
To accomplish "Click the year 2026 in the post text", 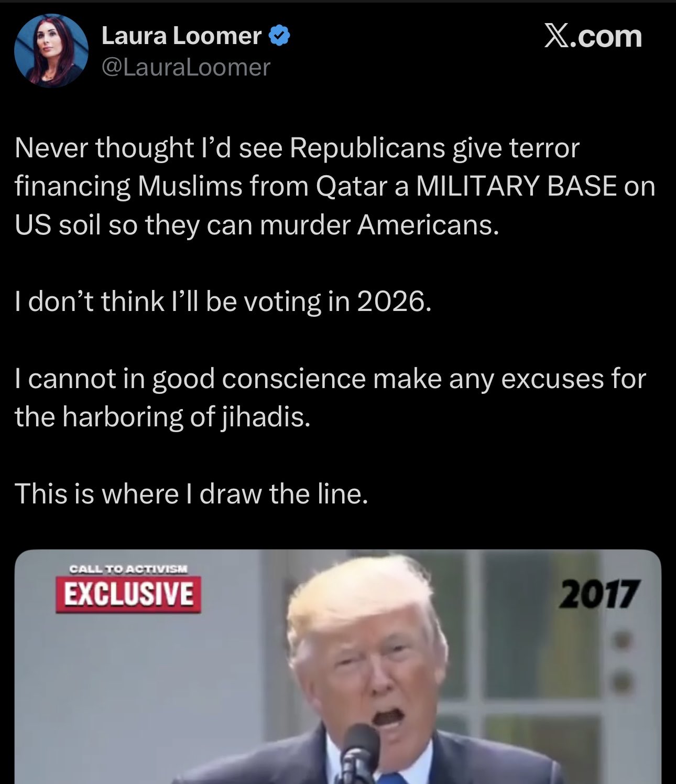I will 394,302.
